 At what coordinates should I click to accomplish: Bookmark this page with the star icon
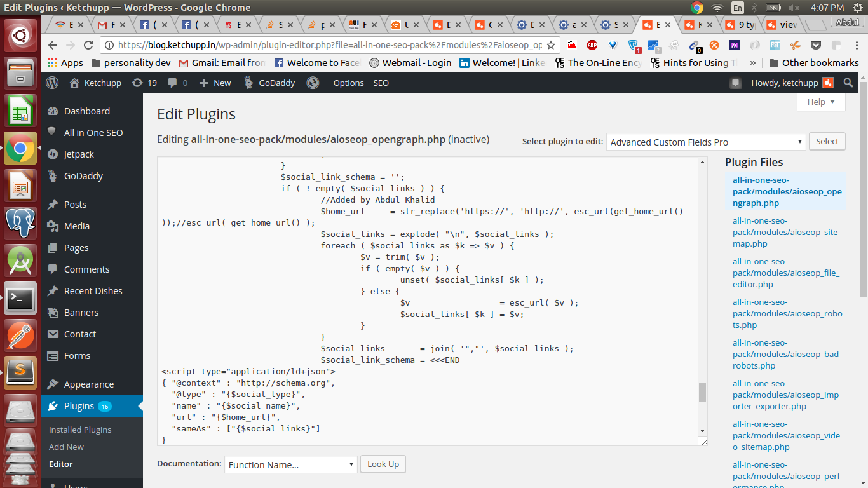point(551,45)
